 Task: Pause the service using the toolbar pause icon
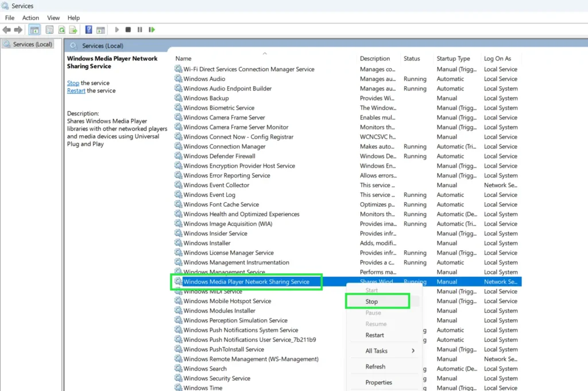pyautogui.click(x=140, y=29)
